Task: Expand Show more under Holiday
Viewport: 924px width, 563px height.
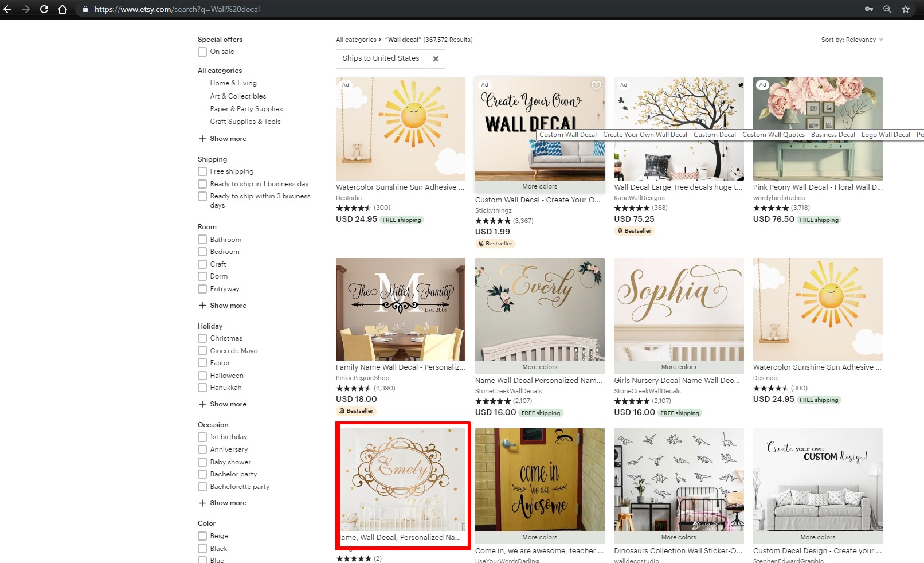Action: (222, 404)
